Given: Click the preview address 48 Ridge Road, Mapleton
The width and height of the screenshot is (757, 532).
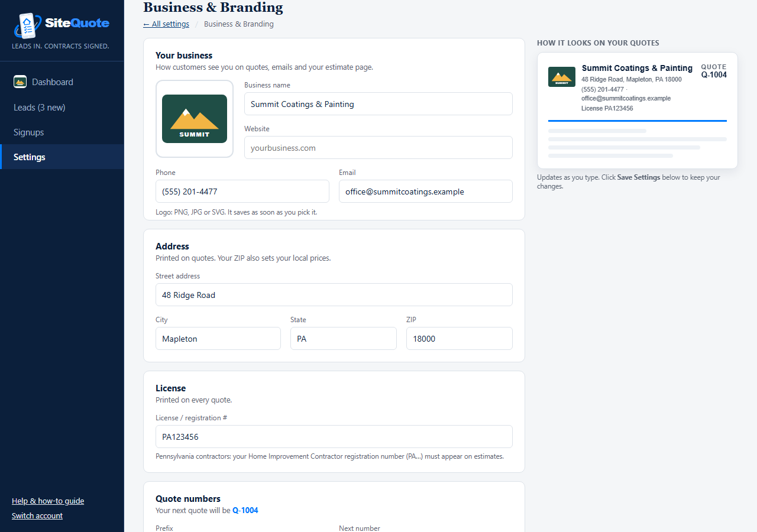Looking at the screenshot, I should coord(631,79).
